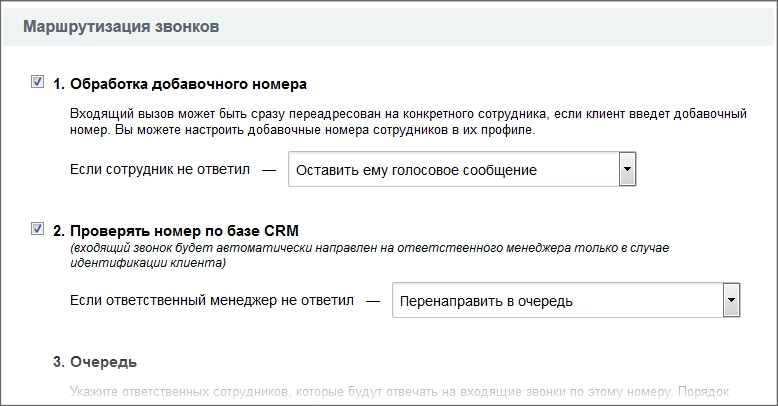
Task: Open the 'Оставить ему голосовое сообщение' dropdown
Action: click(462, 170)
